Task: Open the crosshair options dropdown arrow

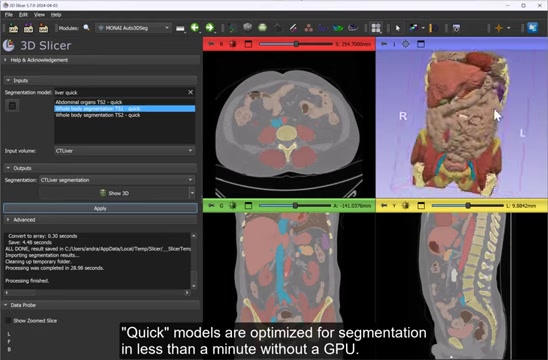Action: click(509, 28)
